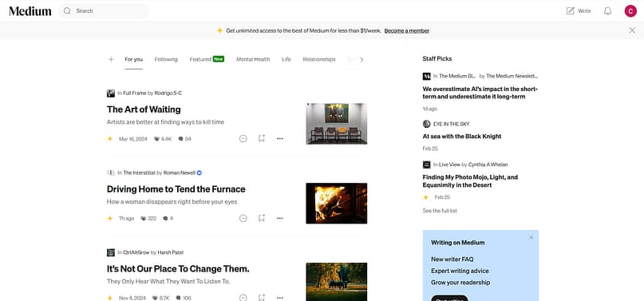Open more options for Driving Home story
This screenshot has width=644, height=301.
(279, 218)
